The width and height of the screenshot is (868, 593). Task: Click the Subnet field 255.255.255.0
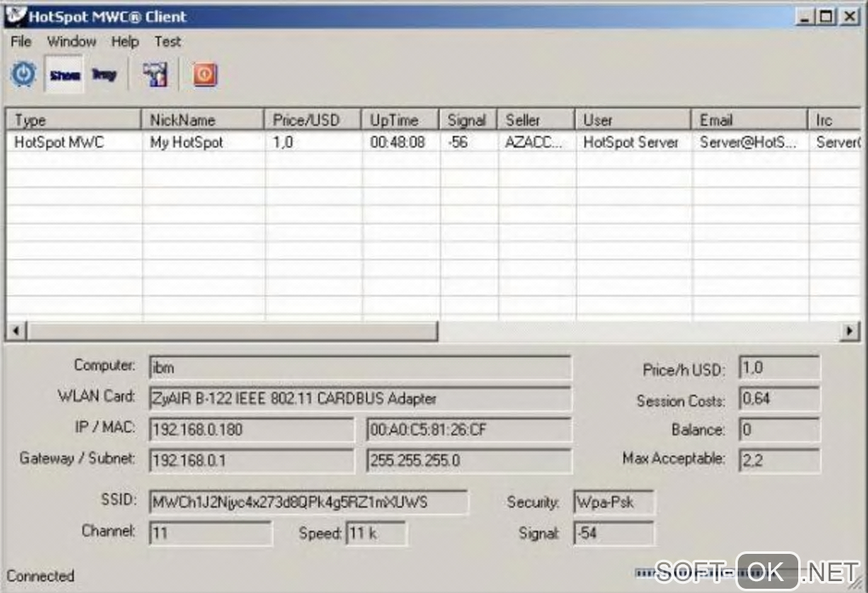pos(468,460)
